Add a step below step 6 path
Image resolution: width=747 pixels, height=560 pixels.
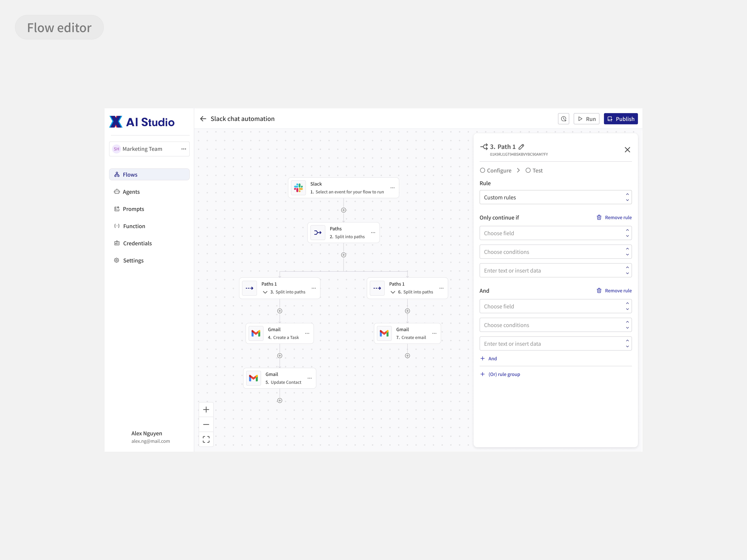407,311
